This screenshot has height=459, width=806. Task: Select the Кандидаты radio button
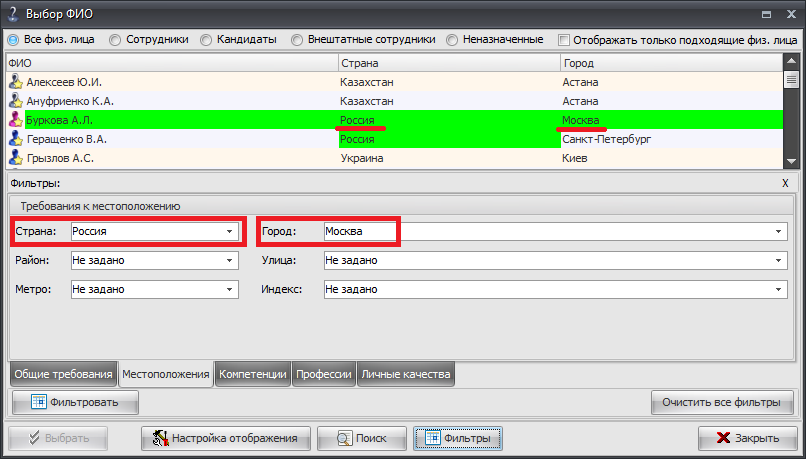click(x=206, y=40)
